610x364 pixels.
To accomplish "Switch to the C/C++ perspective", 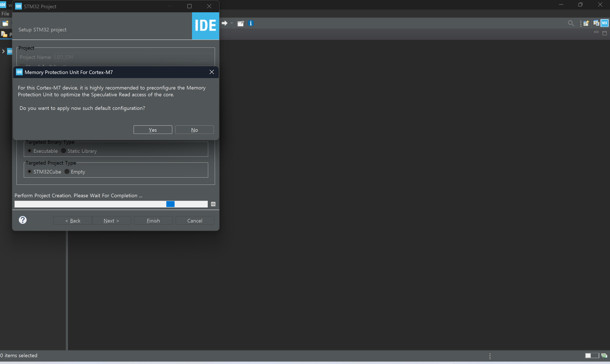I will point(596,23).
